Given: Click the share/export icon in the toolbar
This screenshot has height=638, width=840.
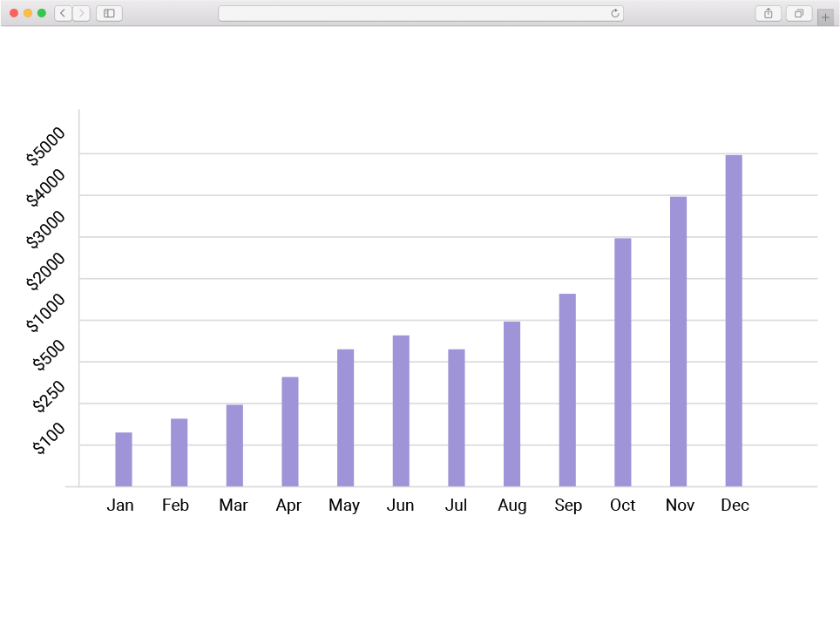Looking at the screenshot, I should coord(768,14).
